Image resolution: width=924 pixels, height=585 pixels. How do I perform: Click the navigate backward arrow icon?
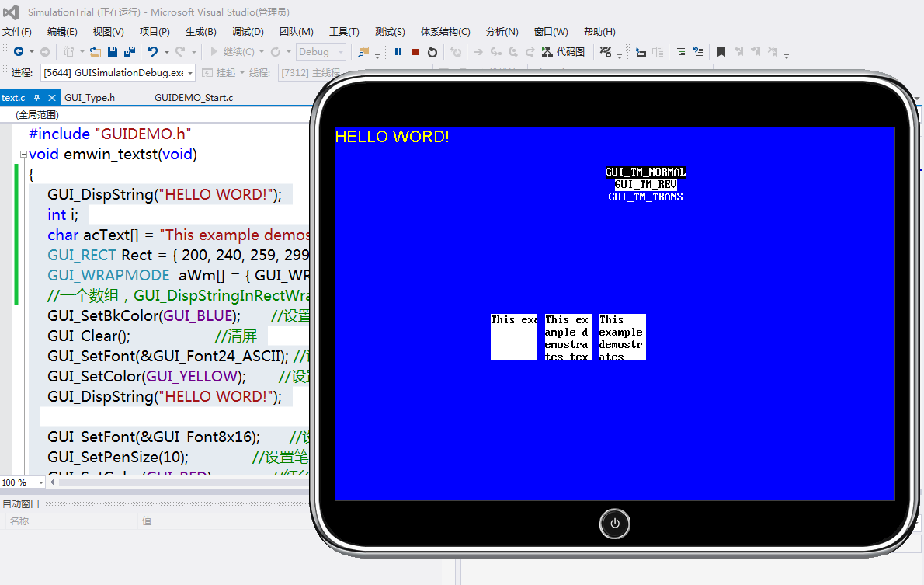(19, 52)
